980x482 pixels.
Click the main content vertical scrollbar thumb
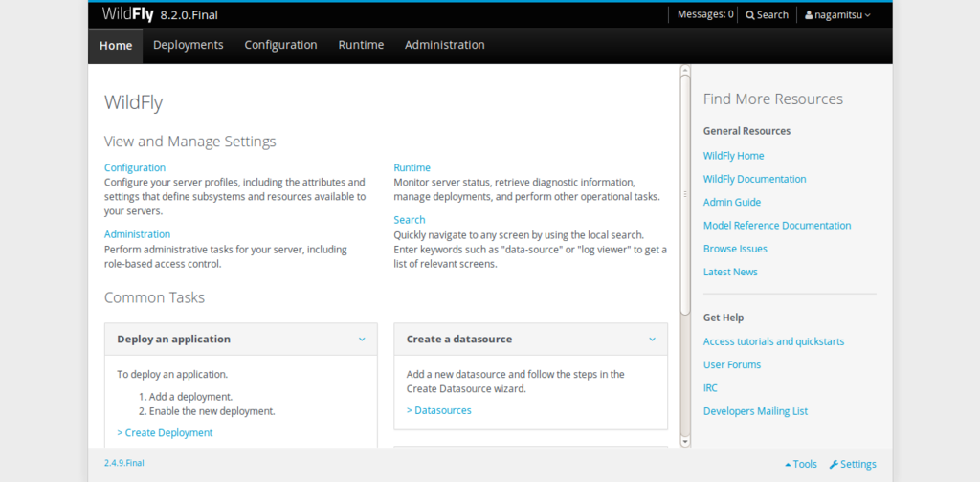(x=685, y=195)
